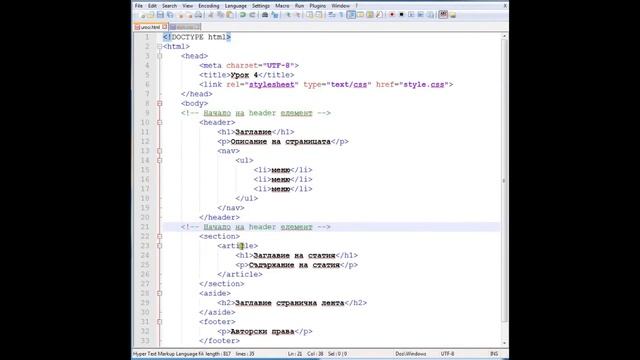The width and height of the screenshot is (640, 360).
Task: Open the Window menu
Action: 340,6
